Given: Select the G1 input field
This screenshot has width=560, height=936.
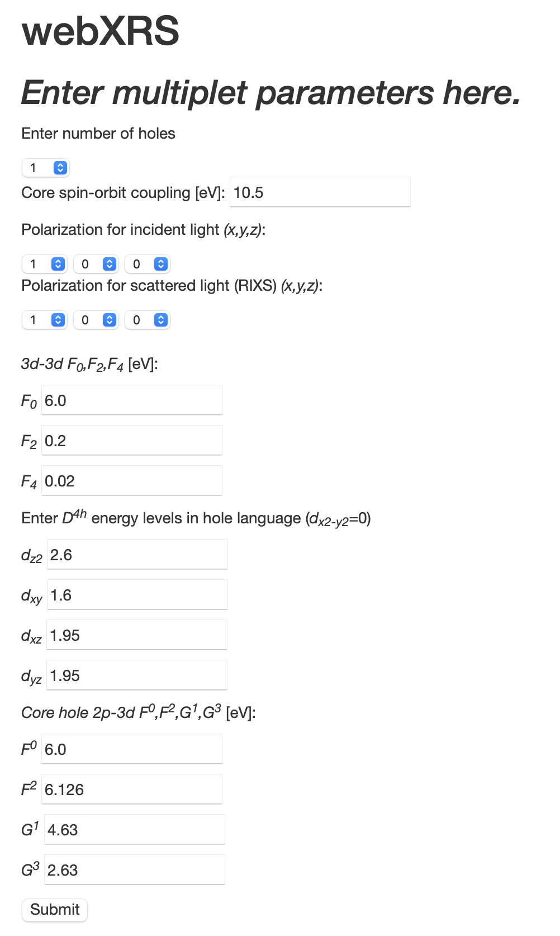Looking at the screenshot, I should (x=135, y=830).
